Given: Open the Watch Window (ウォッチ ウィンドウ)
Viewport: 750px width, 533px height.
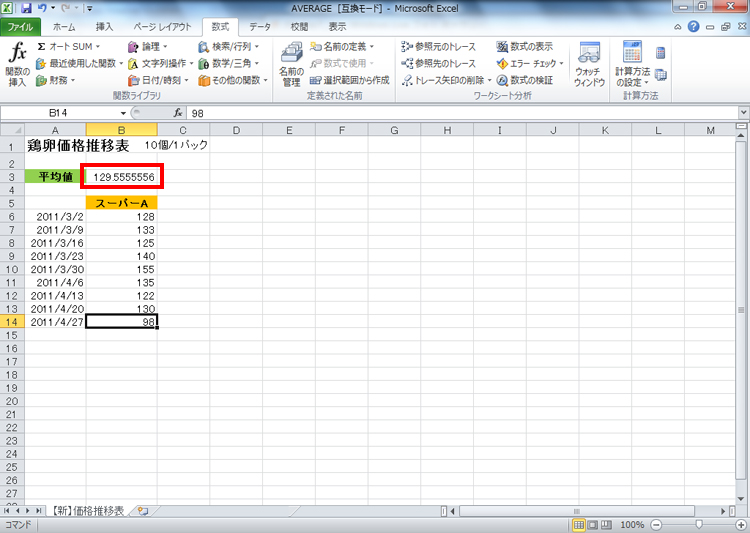Looking at the screenshot, I should pos(589,65).
